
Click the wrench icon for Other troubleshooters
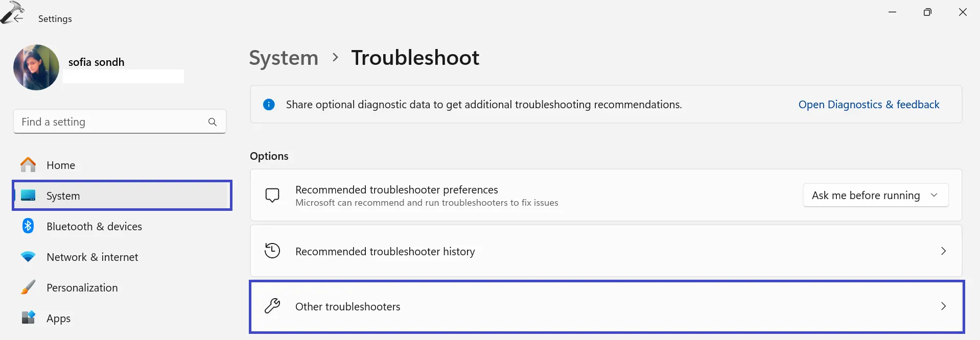(x=272, y=306)
